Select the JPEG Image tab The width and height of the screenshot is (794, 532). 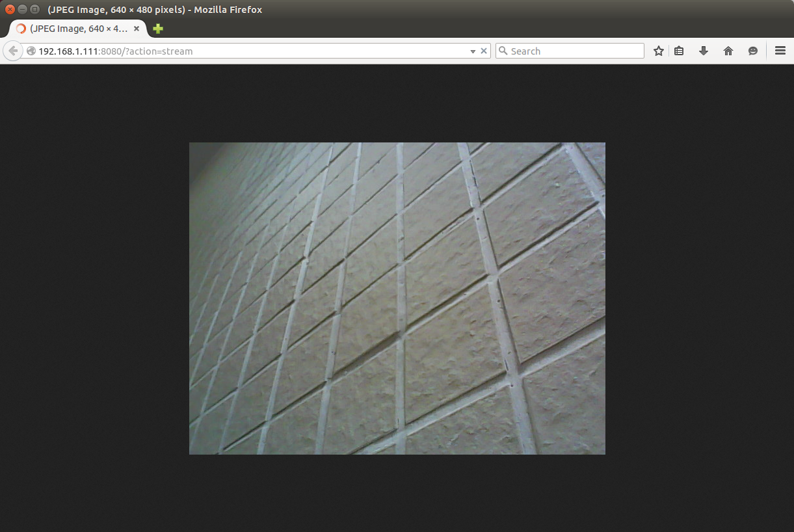tap(77, 29)
